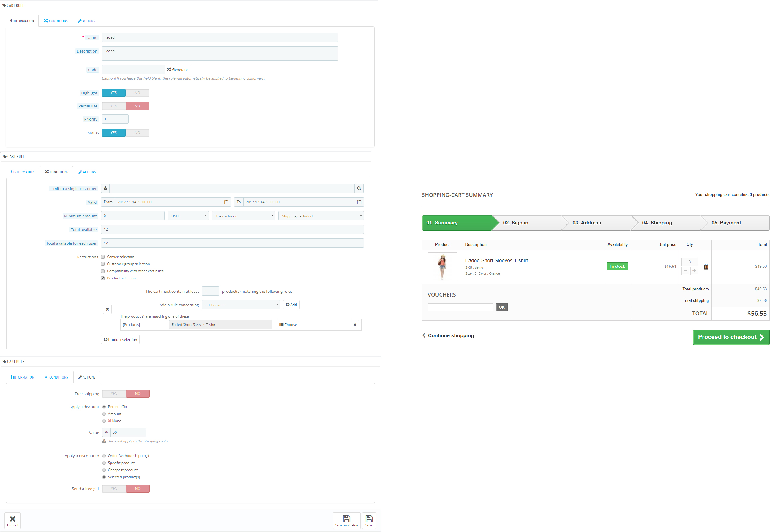Open Information tab in middle cart rule panel

[x=23, y=172]
